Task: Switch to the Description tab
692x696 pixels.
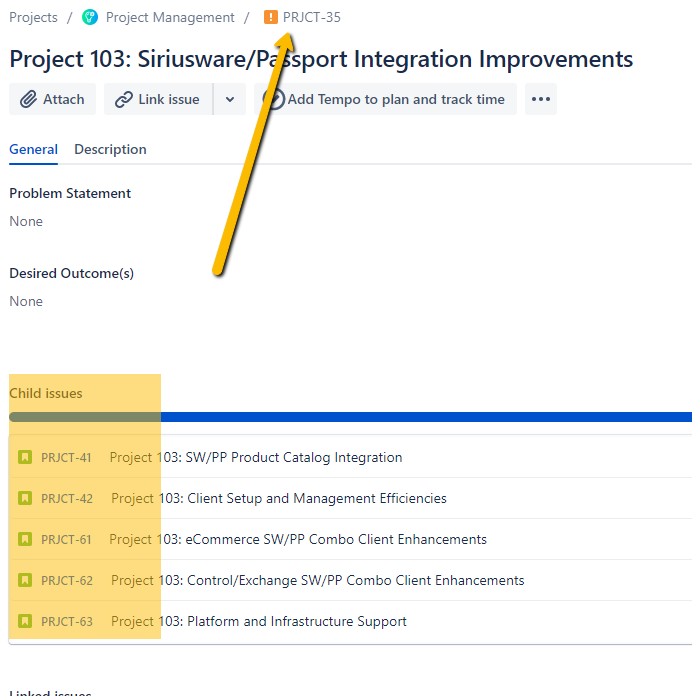Action: click(110, 150)
